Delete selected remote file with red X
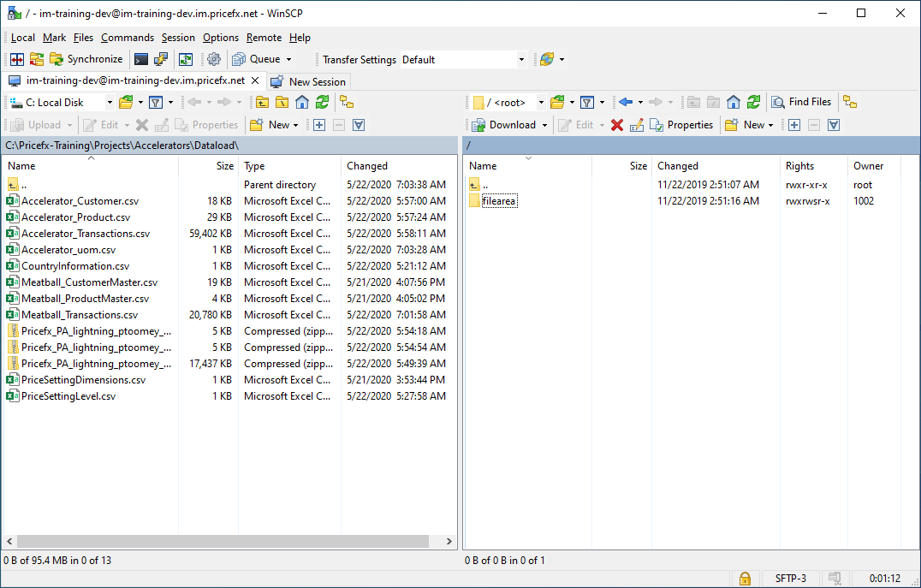Screen dimensions: 921x588 [616, 125]
